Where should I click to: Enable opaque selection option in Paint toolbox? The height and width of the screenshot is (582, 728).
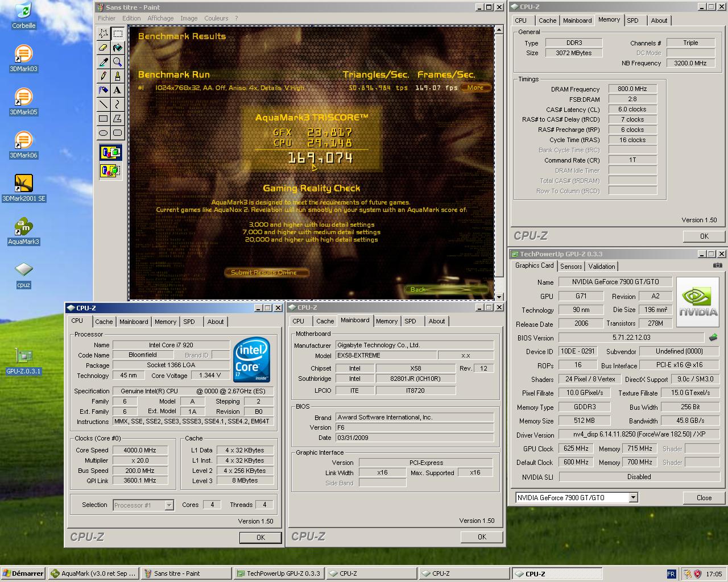(x=110, y=152)
